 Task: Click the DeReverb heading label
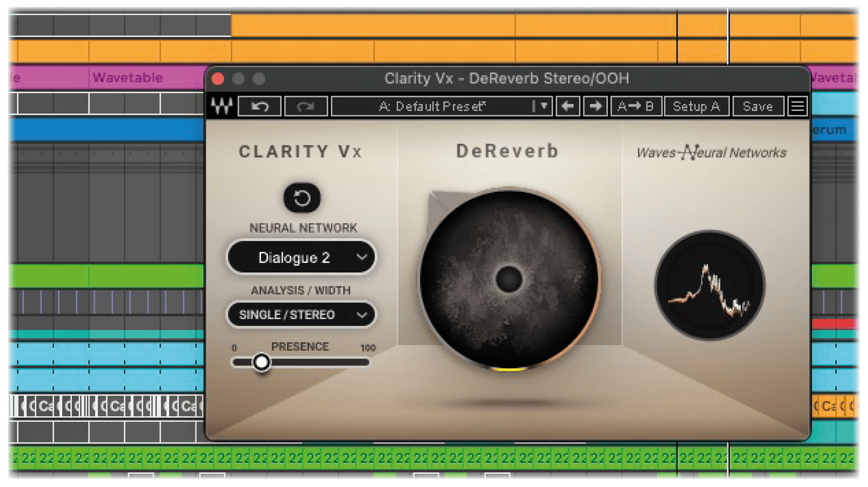(508, 150)
